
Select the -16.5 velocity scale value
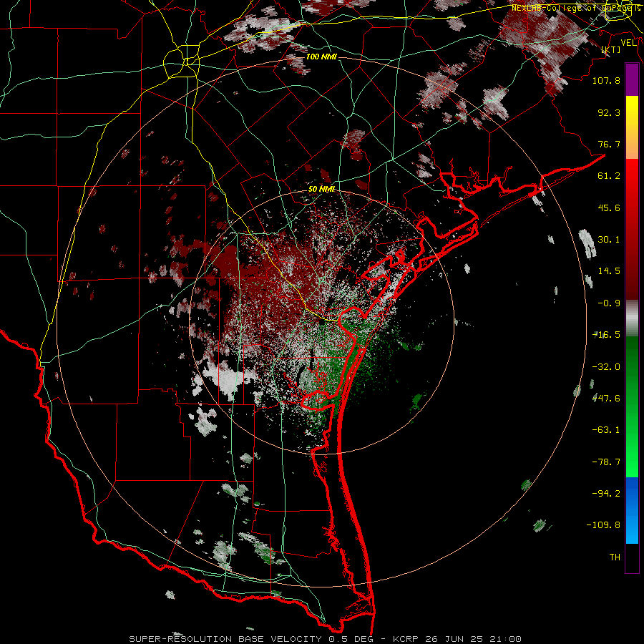pos(606,335)
